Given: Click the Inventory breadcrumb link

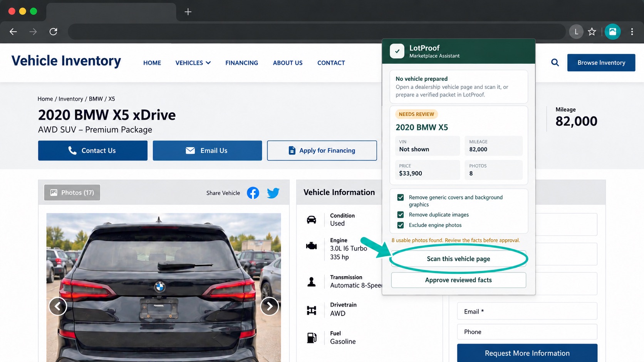Looking at the screenshot, I should [x=71, y=99].
